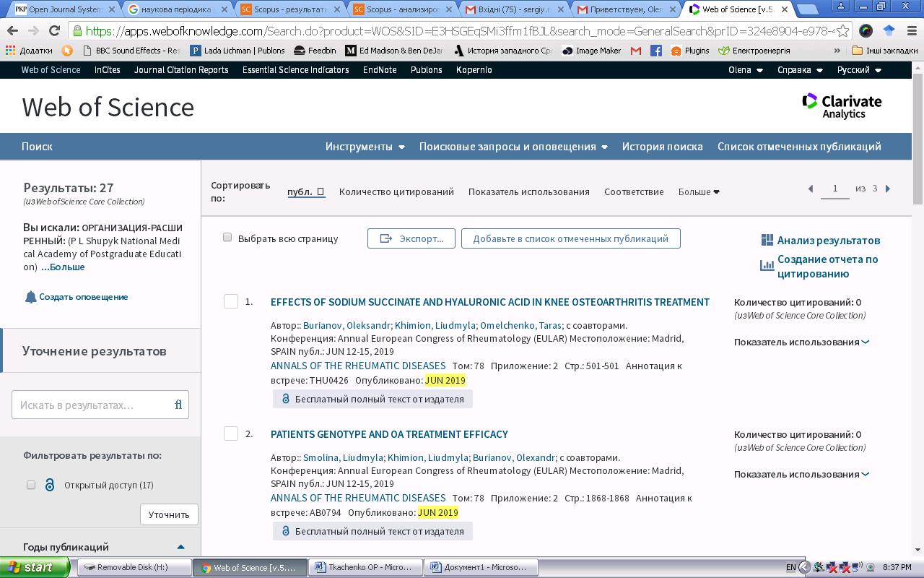Switch to Open Journal Systems tab

point(64,9)
